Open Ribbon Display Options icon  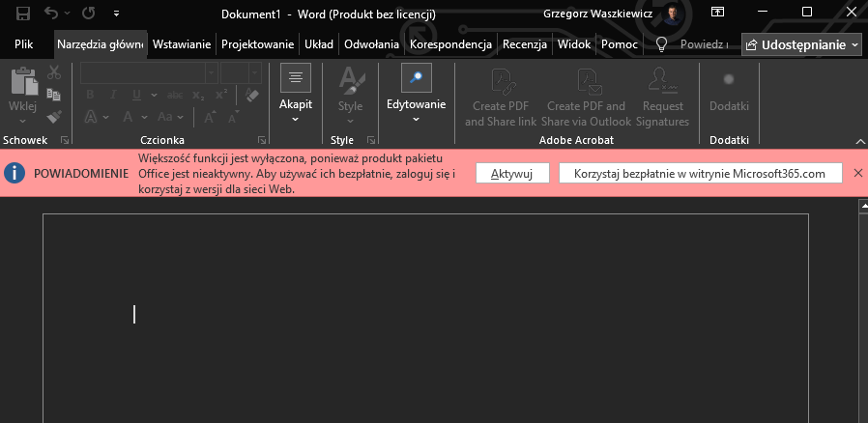click(x=717, y=12)
